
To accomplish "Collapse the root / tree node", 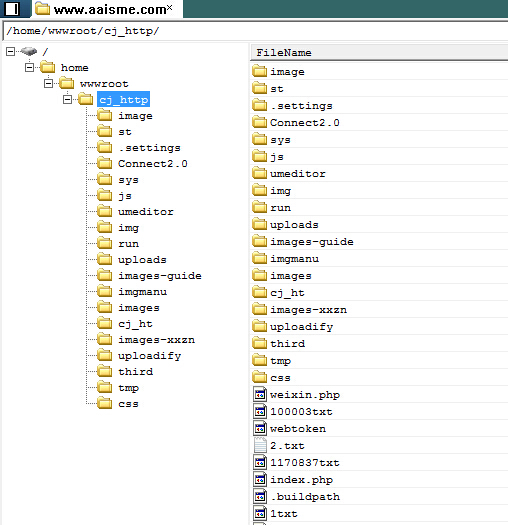I will [10, 52].
